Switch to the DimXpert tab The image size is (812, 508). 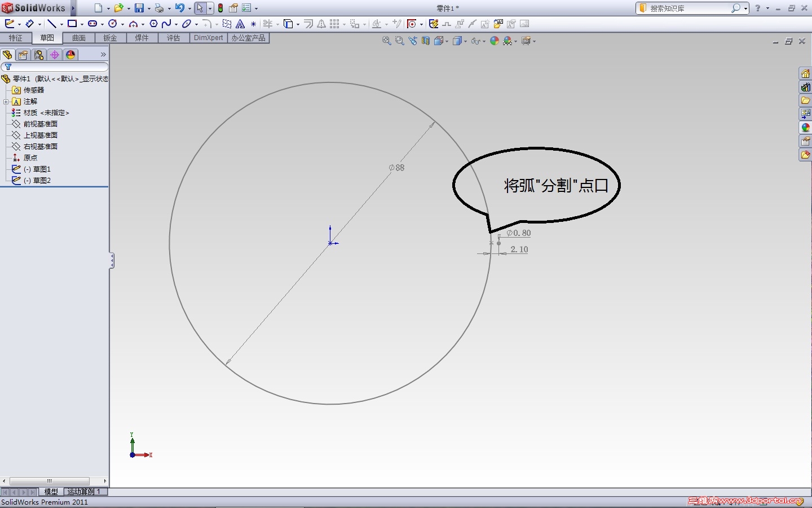pos(209,38)
